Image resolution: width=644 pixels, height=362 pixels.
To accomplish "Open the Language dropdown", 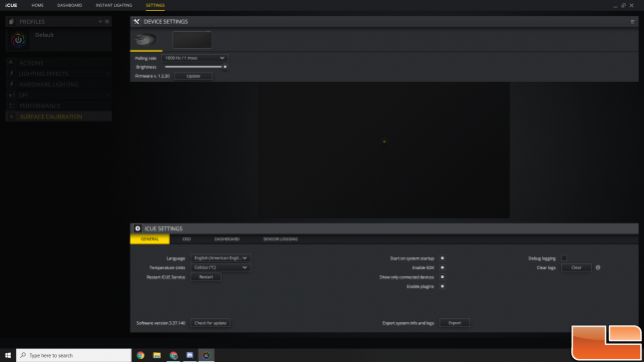I will pos(221,258).
